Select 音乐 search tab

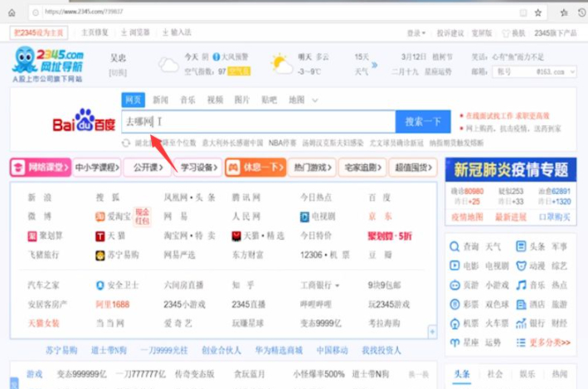[188, 100]
